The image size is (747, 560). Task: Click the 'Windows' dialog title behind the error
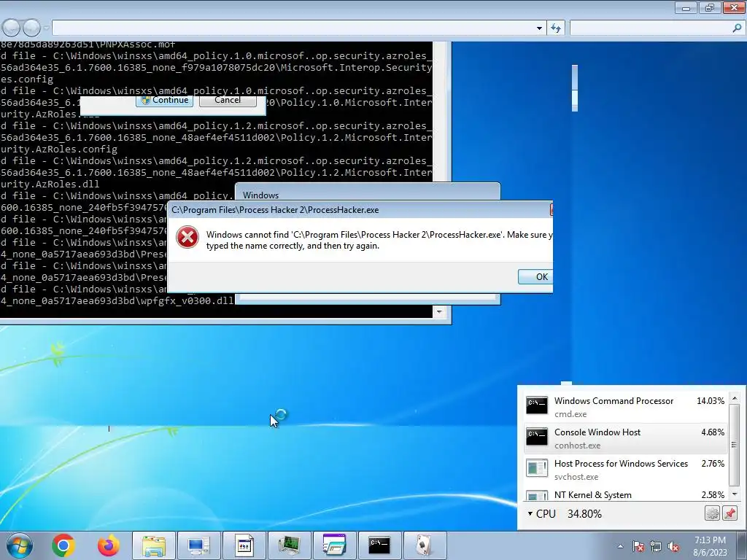260,195
